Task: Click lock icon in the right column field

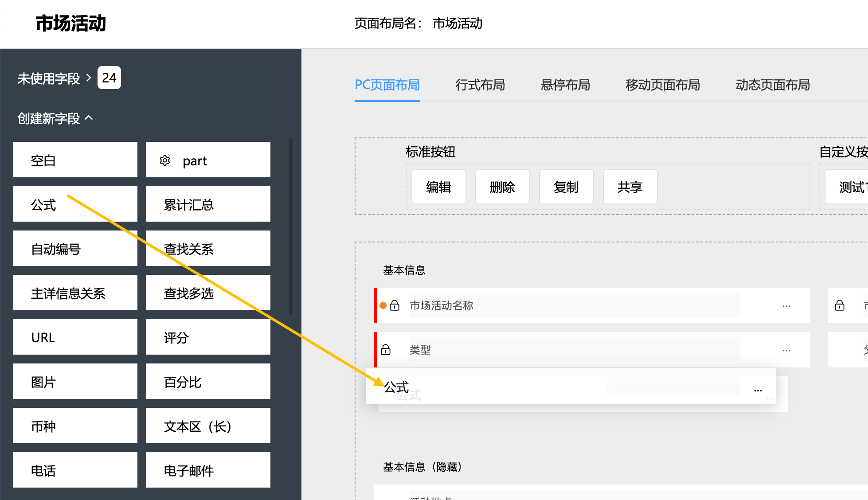Action: [x=839, y=305]
